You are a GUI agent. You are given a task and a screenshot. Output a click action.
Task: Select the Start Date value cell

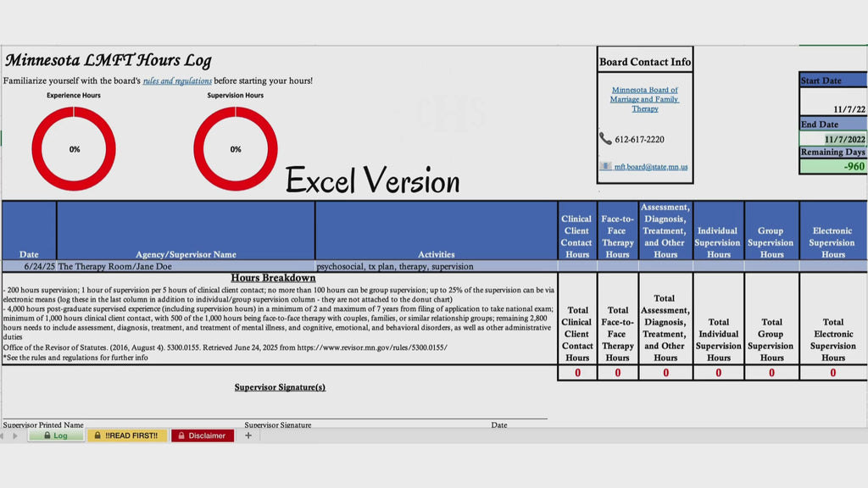pyautogui.click(x=833, y=102)
